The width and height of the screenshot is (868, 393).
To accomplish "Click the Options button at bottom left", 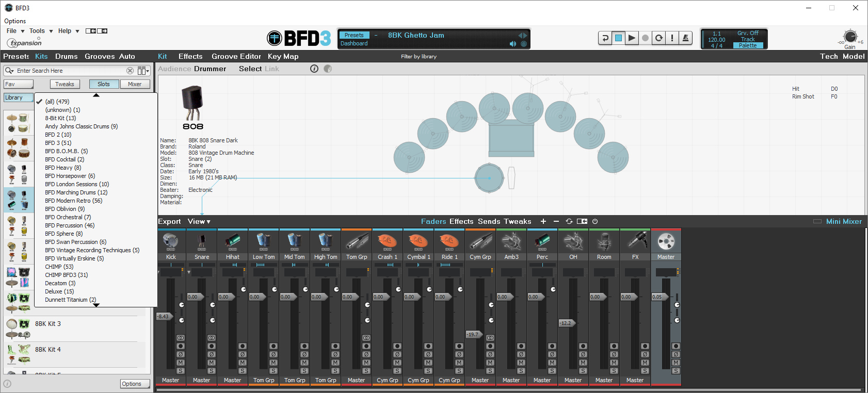I will pos(135,384).
